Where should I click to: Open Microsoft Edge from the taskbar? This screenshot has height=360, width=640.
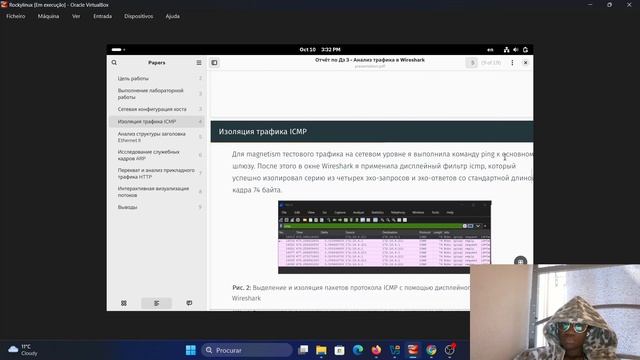tap(358, 350)
